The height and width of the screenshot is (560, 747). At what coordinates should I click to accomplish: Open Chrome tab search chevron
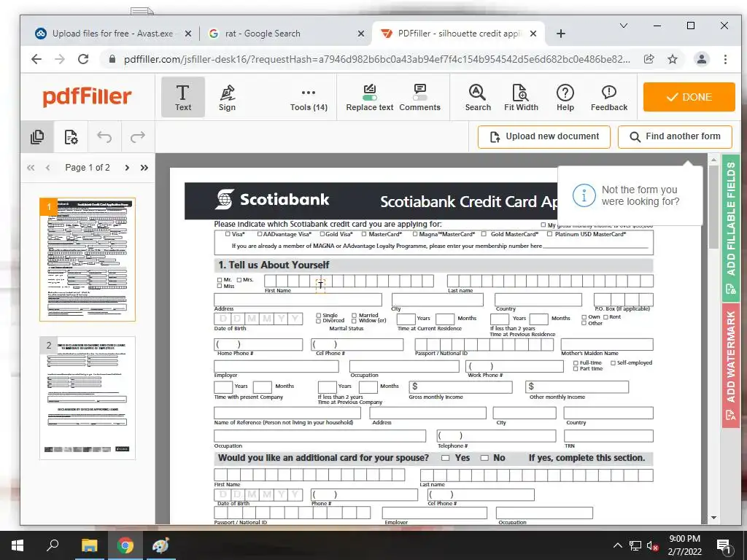[x=624, y=26]
